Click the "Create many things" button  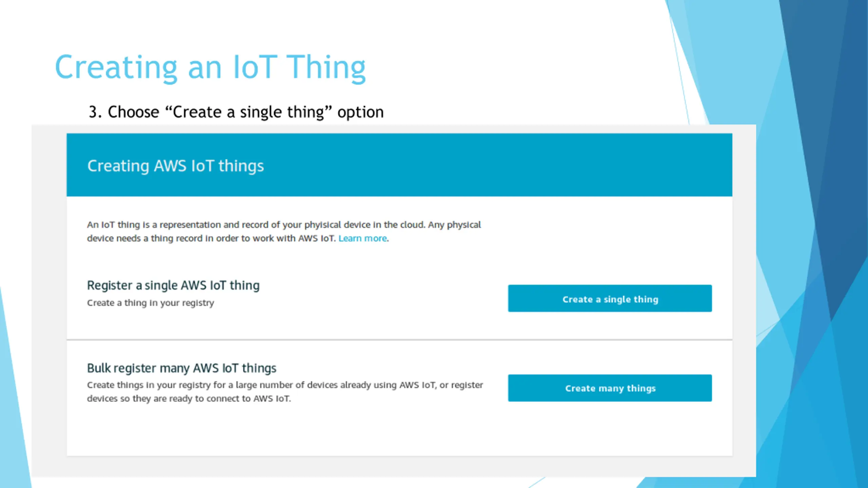tap(610, 388)
